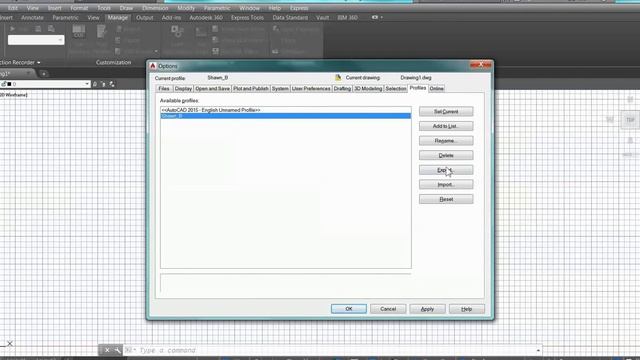640x360 pixels.
Task: Click the Export profile button
Action: point(446,170)
